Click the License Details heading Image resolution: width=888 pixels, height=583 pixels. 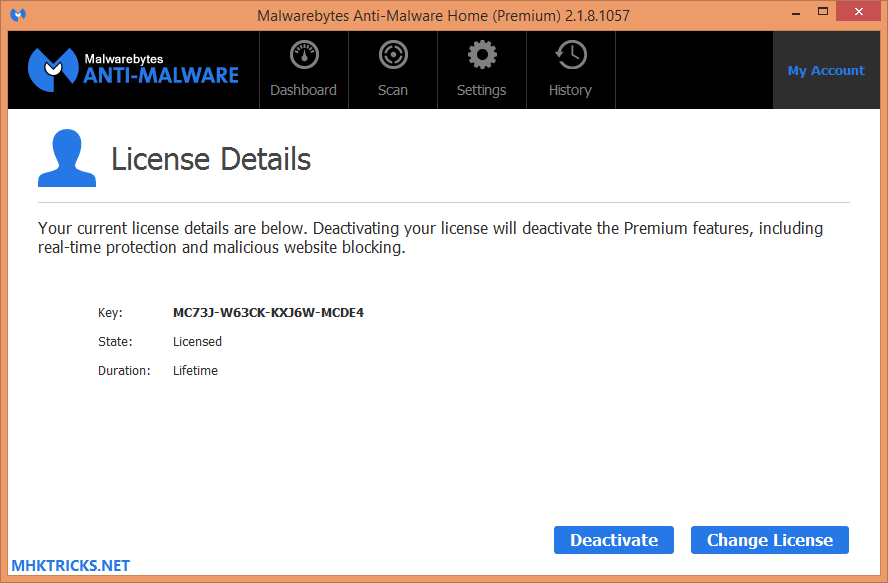coord(211,159)
